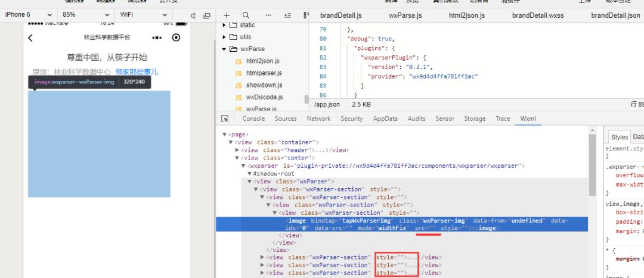Click the 邻家那些事儿 link in the simulator
This screenshot has height=278, width=644.
(x=137, y=72)
